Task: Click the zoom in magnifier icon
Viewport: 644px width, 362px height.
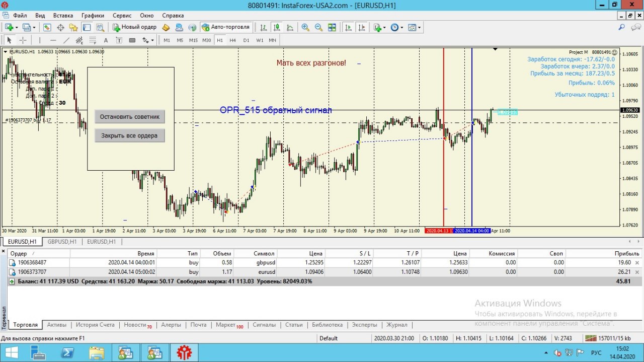Action: point(305,27)
